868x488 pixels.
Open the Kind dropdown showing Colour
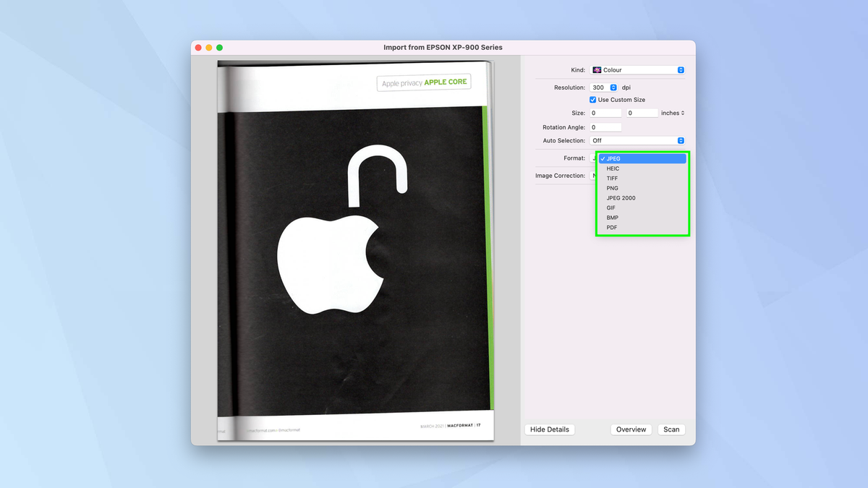pos(637,69)
